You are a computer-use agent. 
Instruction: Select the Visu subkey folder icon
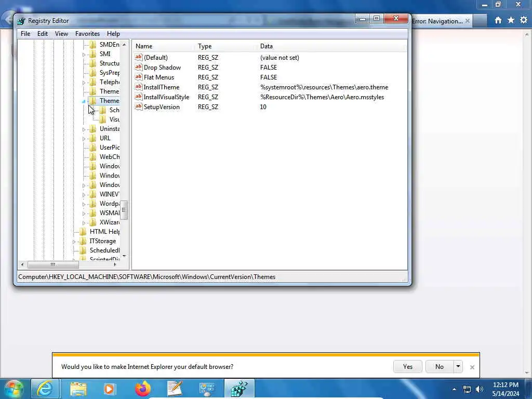(102, 119)
